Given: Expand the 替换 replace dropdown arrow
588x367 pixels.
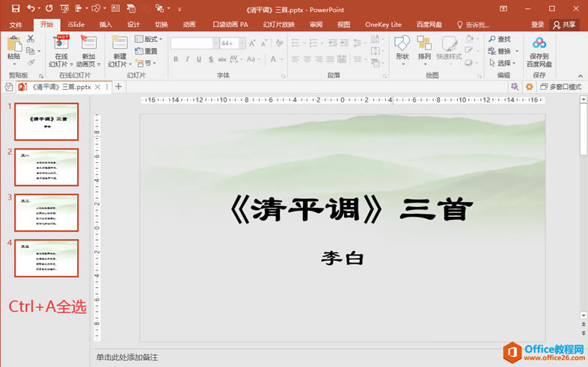Looking at the screenshot, I should pyautogui.click(x=517, y=51).
